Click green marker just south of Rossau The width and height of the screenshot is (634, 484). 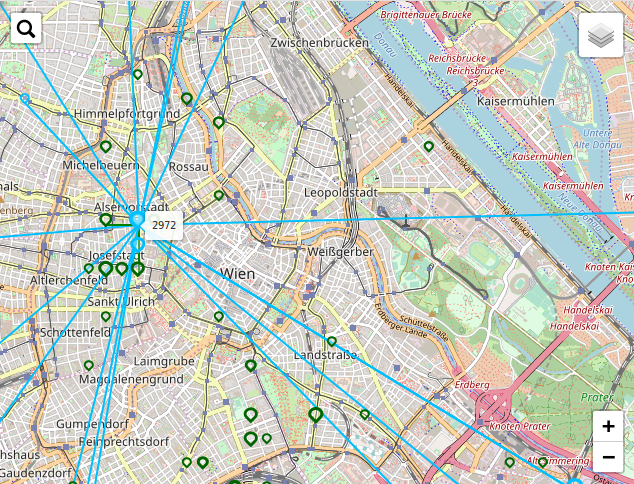coord(219,195)
